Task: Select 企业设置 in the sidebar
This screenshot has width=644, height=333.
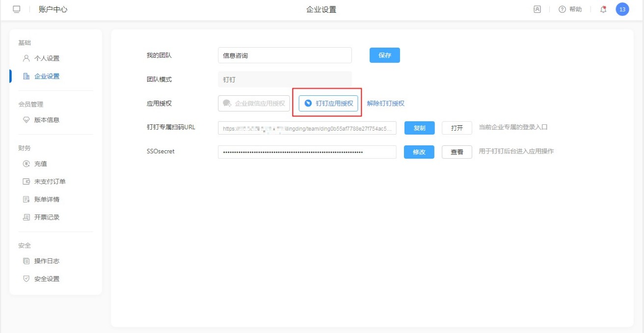Action: pyautogui.click(x=46, y=76)
